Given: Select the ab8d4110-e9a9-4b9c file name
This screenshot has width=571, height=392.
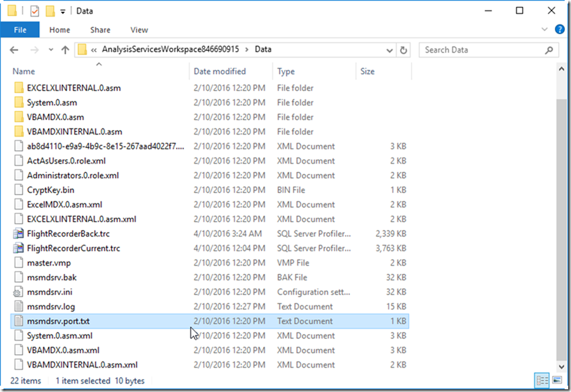Looking at the screenshot, I should click(106, 146).
